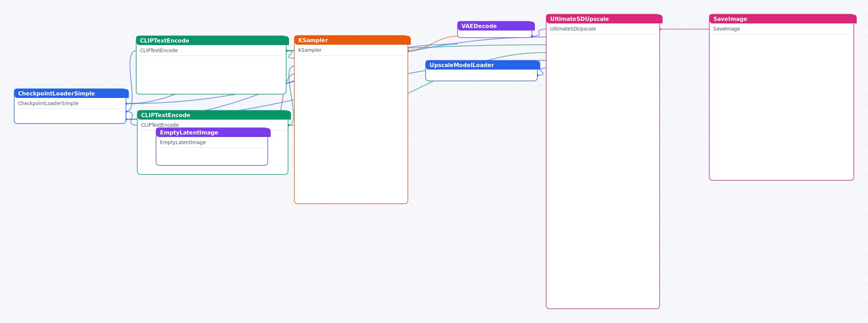Select the CheckpointLoaderSimple node title bar
Viewport: 868px width, 323px height.
[x=71, y=93]
